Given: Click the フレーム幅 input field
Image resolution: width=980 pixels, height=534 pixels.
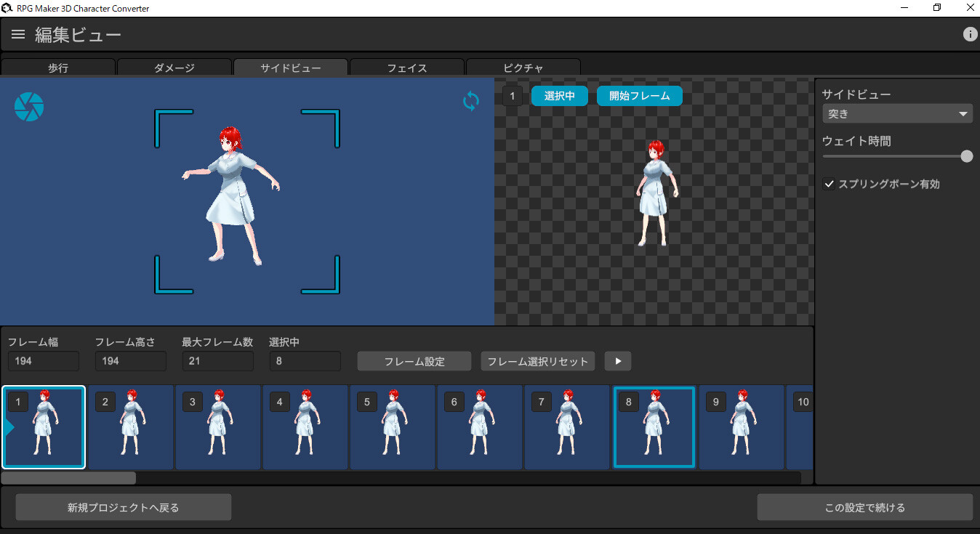Looking at the screenshot, I should point(43,360).
